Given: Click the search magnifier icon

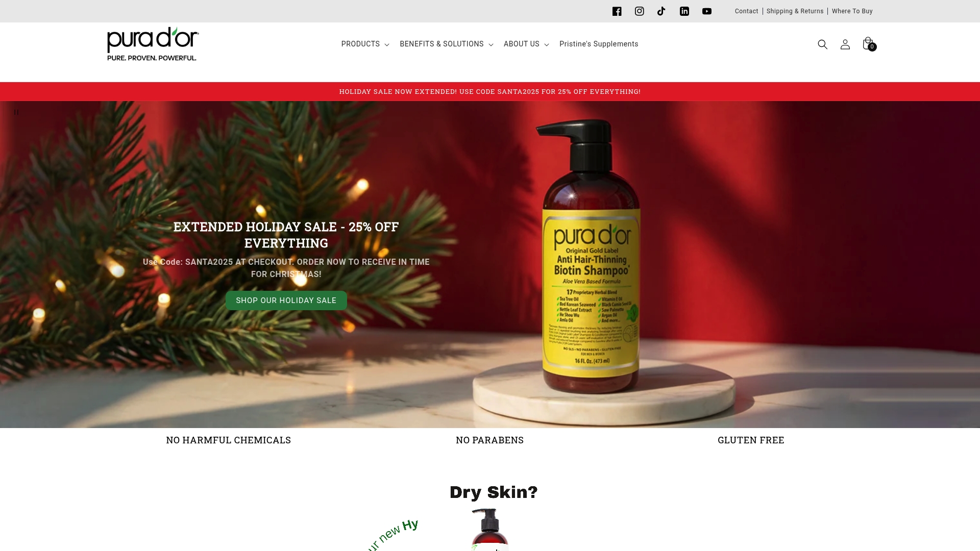Looking at the screenshot, I should 822,44.
